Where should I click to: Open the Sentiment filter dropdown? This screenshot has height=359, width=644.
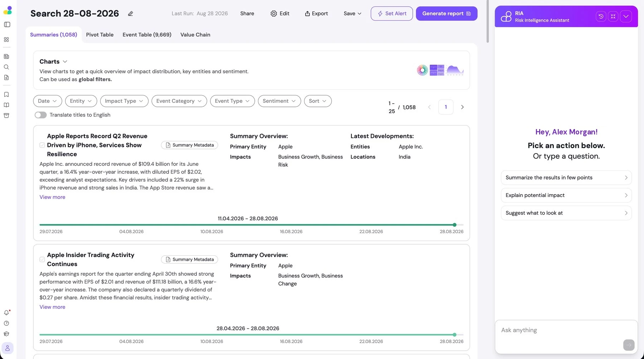(x=279, y=101)
